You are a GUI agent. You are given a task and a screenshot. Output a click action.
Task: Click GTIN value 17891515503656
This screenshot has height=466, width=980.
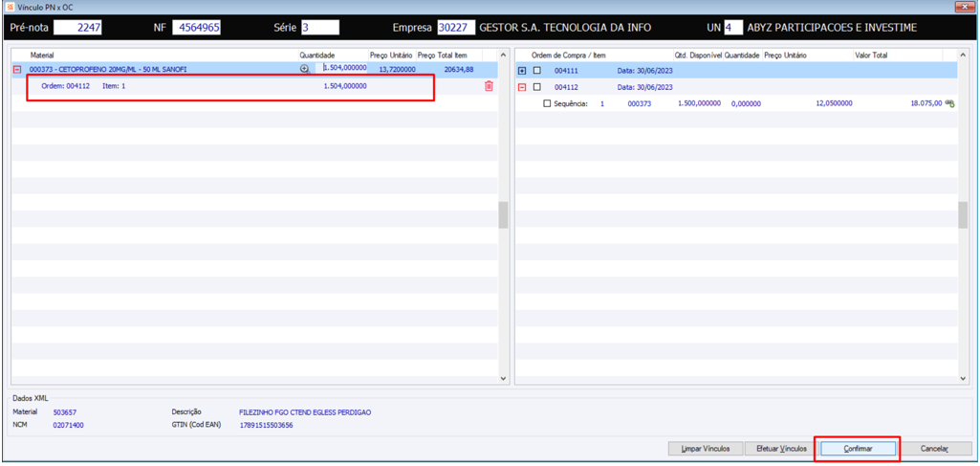(266, 426)
